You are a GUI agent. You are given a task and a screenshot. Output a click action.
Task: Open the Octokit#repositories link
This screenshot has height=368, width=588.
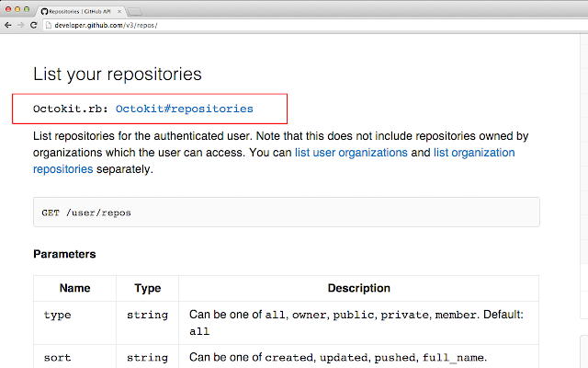click(x=184, y=109)
